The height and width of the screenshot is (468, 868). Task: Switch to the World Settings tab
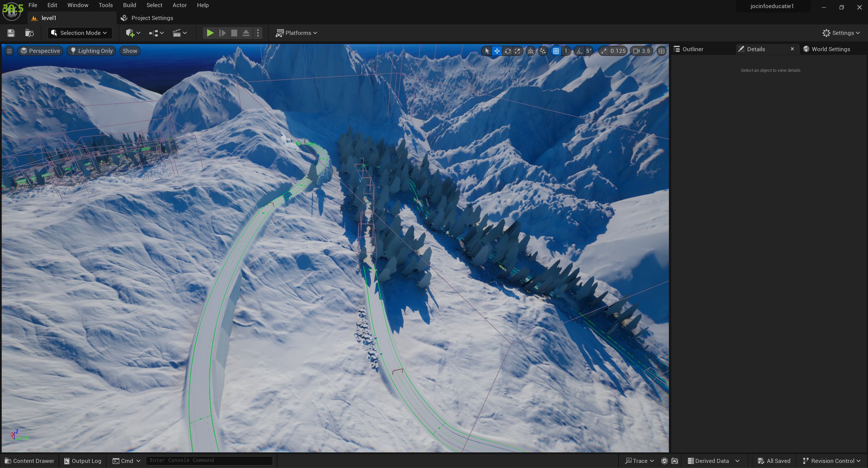click(x=830, y=49)
